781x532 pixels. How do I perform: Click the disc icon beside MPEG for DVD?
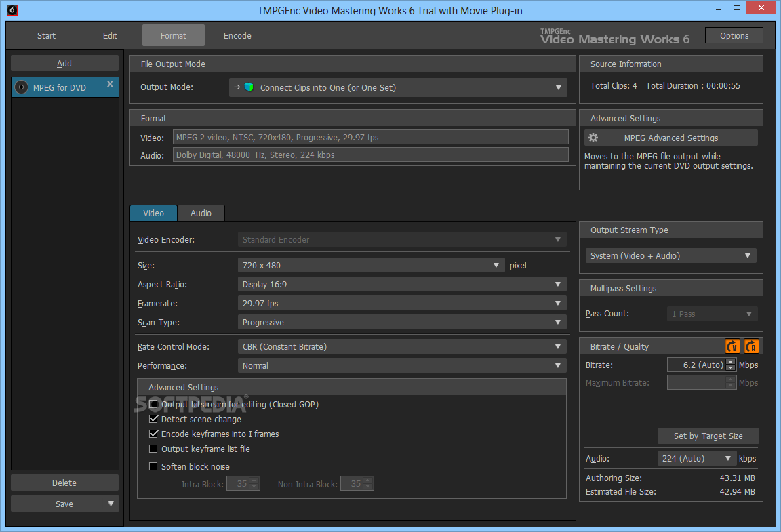click(21, 87)
